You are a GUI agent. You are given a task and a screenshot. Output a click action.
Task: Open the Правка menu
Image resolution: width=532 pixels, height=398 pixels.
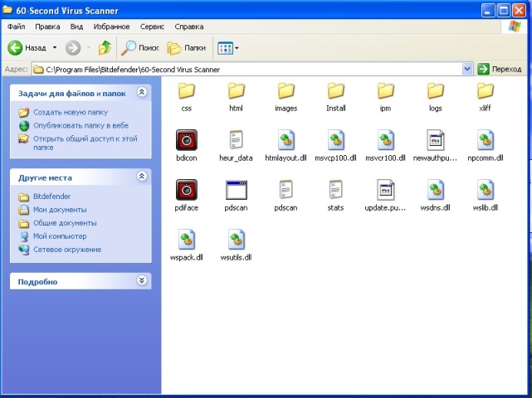(47, 27)
